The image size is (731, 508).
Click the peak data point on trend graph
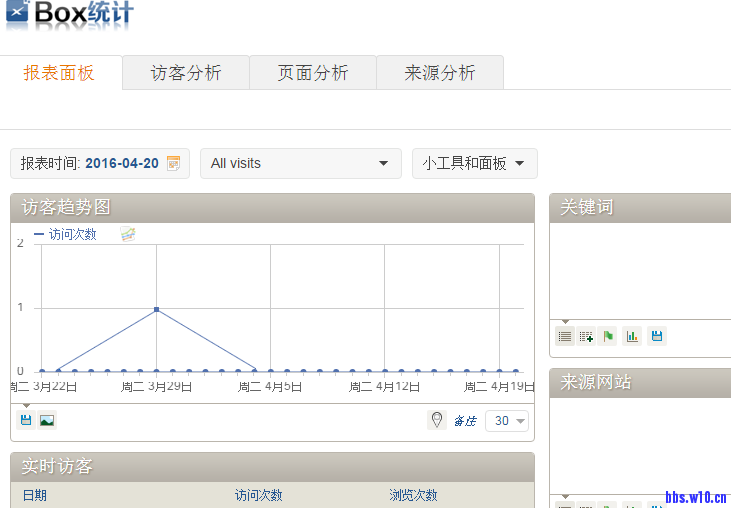coord(156,309)
